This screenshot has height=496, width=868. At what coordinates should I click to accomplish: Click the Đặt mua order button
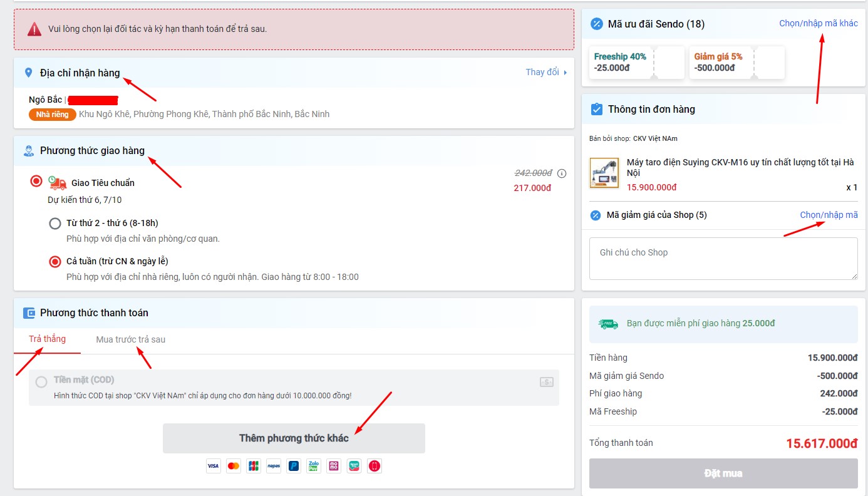tap(723, 473)
